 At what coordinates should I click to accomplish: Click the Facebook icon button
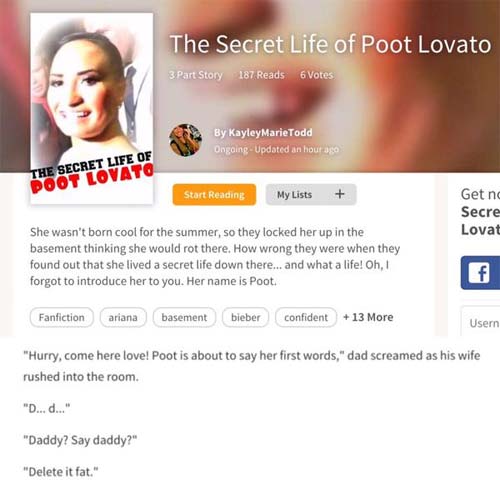pos(480,273)
